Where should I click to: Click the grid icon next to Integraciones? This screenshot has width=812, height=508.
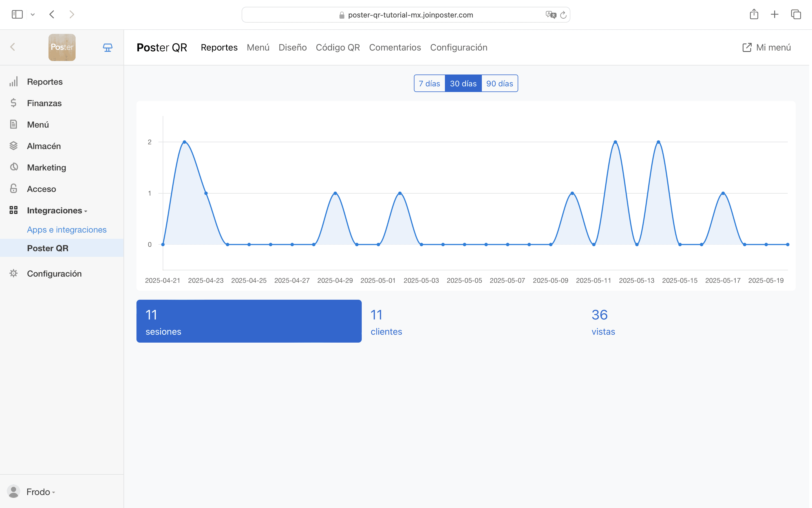[x=14, y=210]
